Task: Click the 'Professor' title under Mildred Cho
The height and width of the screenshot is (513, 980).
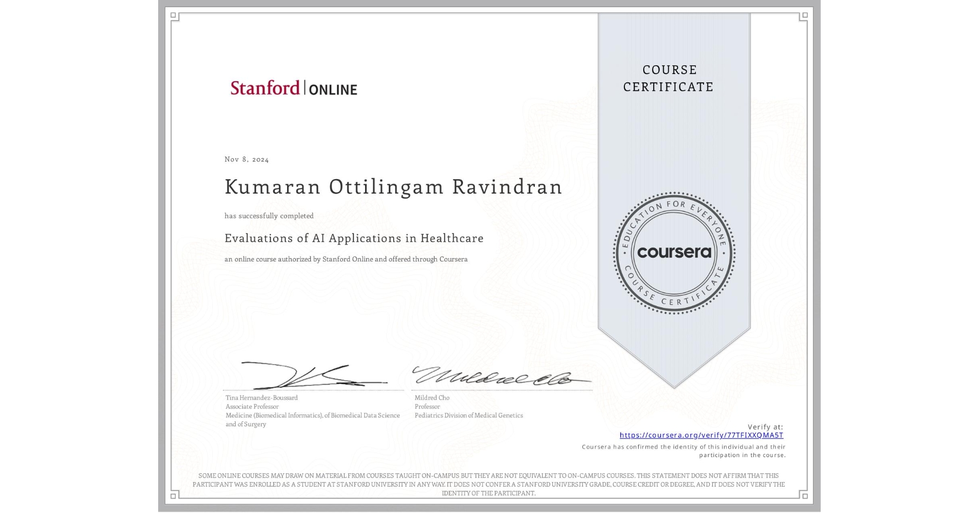Action: pos(428,406)
